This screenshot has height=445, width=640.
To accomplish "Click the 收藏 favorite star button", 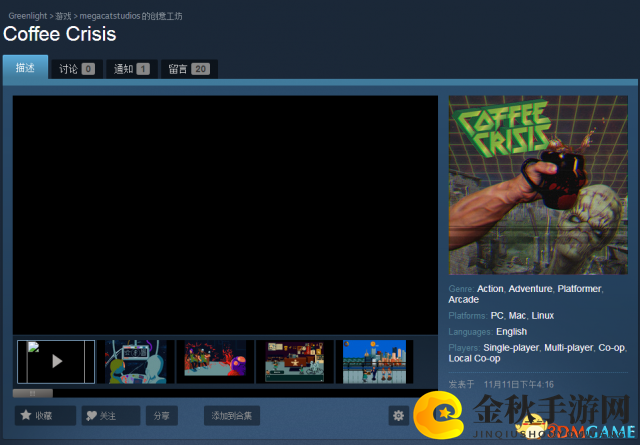I will pos(45,416).
